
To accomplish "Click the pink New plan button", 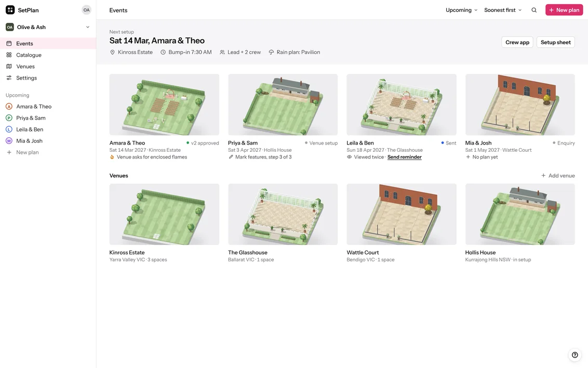I will point(564,10).
